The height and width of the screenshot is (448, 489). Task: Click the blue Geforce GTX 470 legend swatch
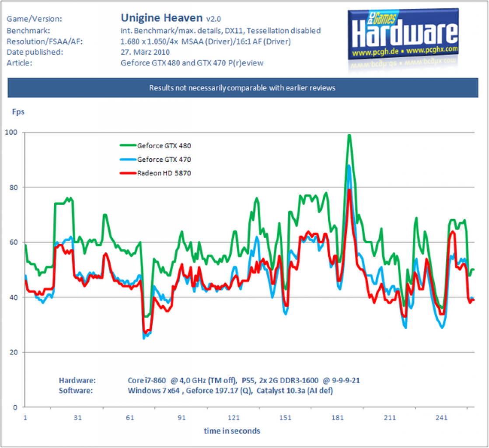tap(128, 159)
